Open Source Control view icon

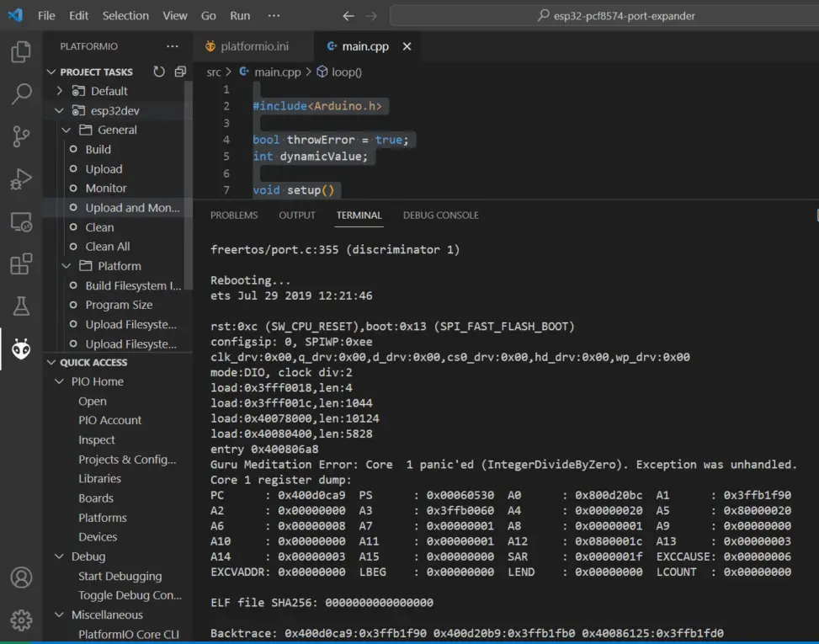21,136
